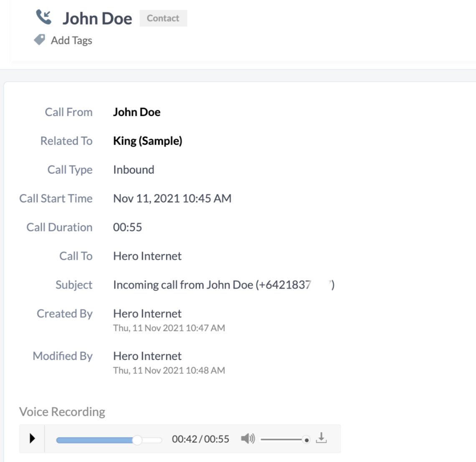Click the volume level slider track
Image resolution: width=476 pixels, height=462 pixels.
[x=281, y=439]
